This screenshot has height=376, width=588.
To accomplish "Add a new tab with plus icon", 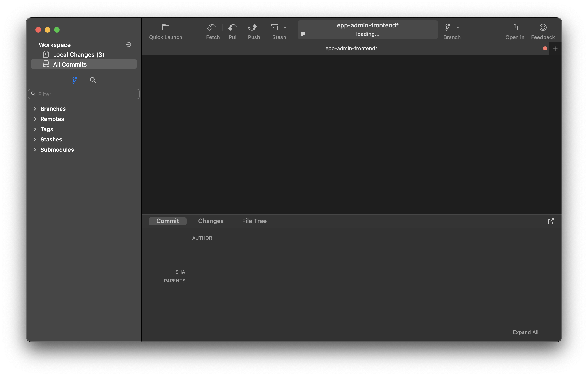I will point(555,49).
